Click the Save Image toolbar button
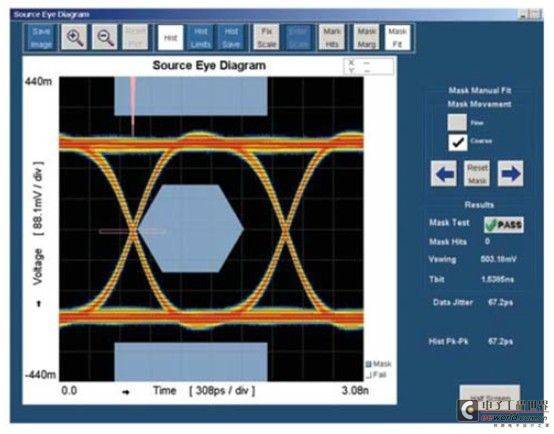Image resolution: width=554 pixels, height=434 pixels. [x=41, y=37]
